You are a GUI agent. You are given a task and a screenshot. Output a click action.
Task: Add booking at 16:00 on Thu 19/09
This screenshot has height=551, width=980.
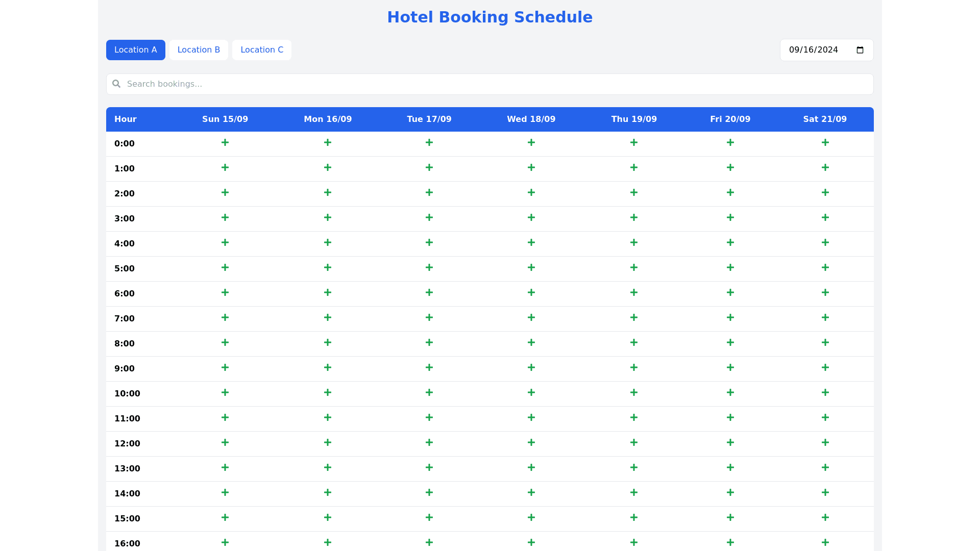point(634,543)
